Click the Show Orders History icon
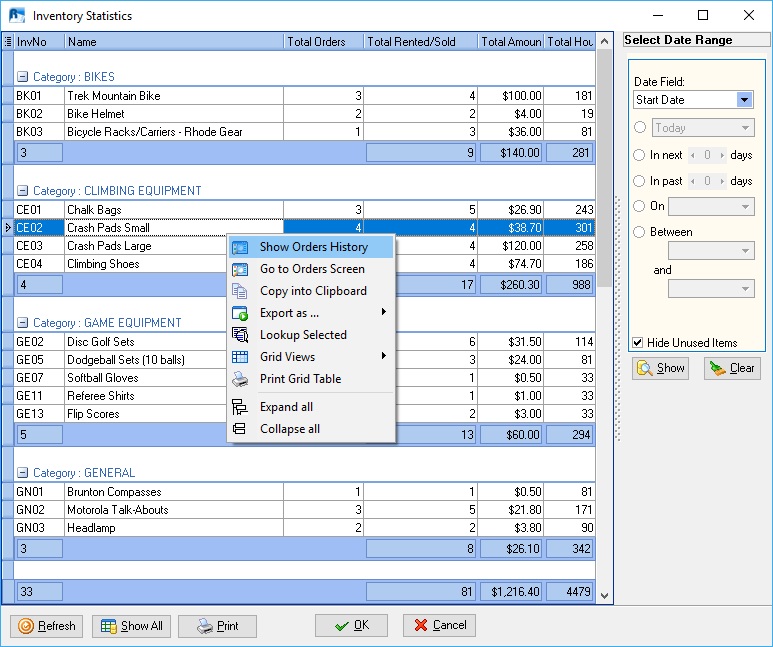 (x=240, y=247)
